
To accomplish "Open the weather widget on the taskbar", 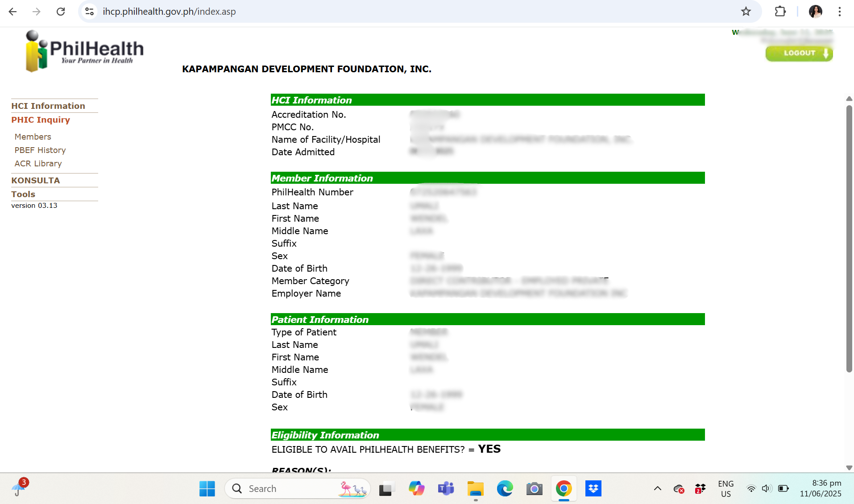I will click(20, 488).
